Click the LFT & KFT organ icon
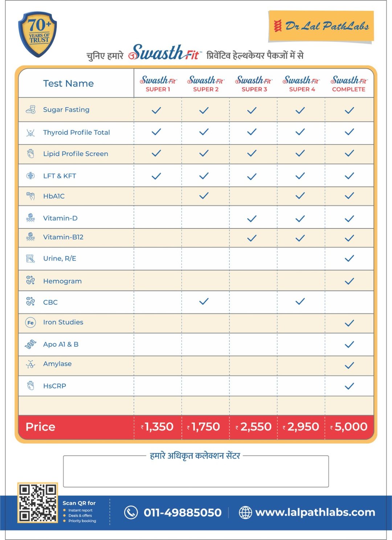The width and height of the screenshot is (392, 540). (x=30, y=176)
